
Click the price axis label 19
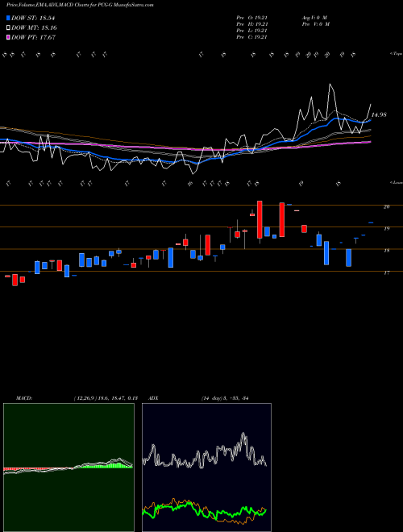tap(386, 228)
